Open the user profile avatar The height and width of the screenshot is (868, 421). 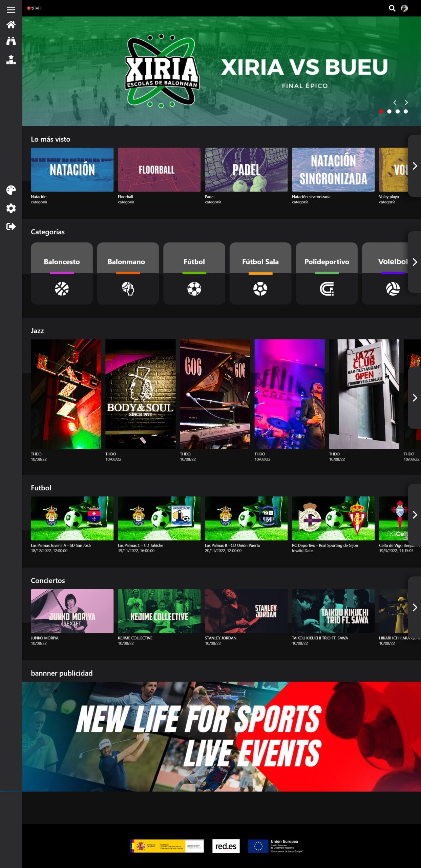click(x=404, y=8)
